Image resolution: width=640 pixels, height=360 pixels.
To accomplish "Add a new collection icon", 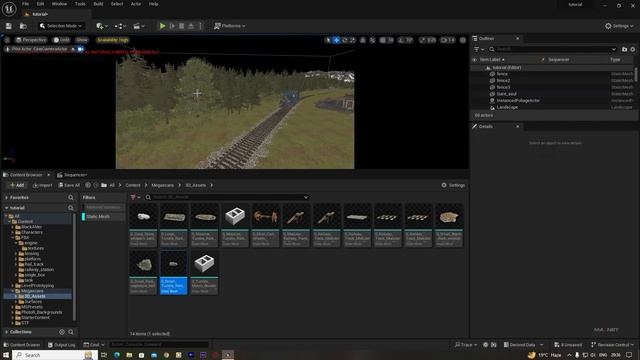I will pyautogui.click(x=62, y=332).
